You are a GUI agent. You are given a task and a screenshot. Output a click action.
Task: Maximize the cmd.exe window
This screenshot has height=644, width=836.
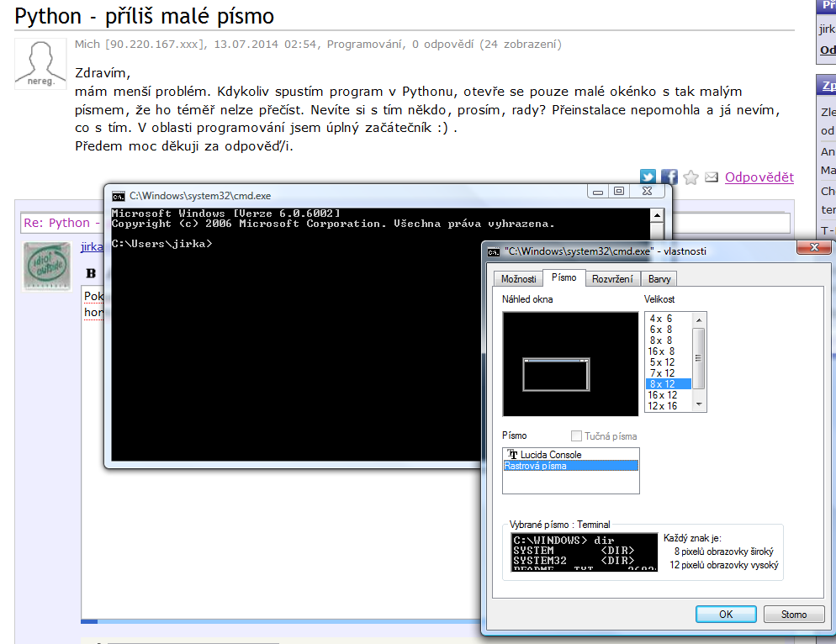619,192
